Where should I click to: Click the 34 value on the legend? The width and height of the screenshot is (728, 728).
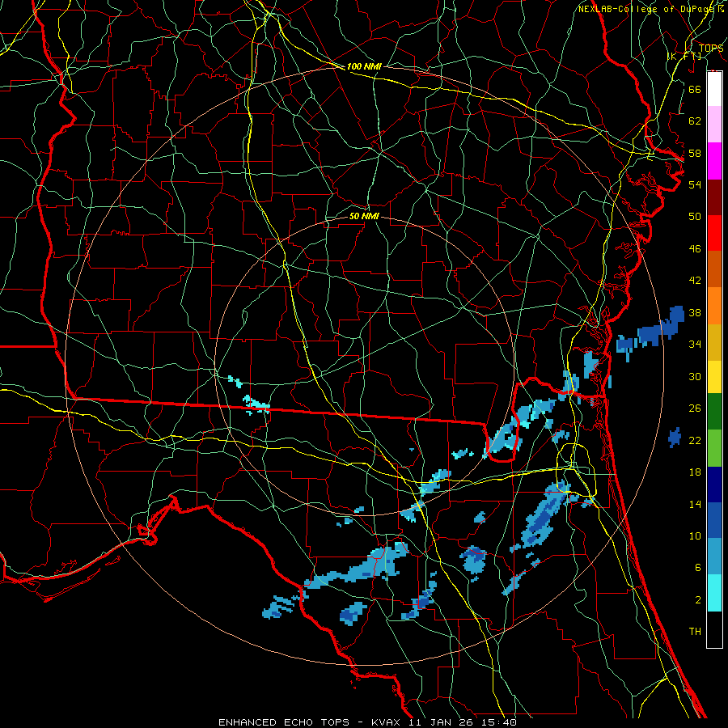coord(695,345)
